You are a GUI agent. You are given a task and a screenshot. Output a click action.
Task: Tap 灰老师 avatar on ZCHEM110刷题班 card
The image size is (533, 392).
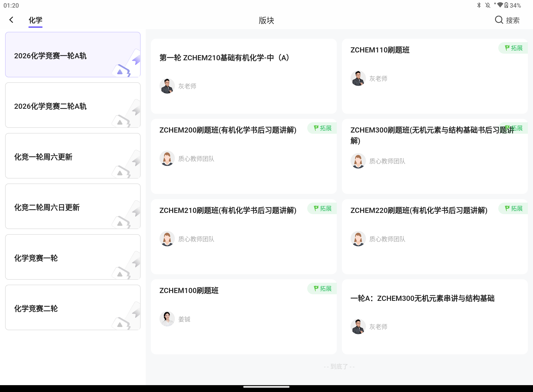358,78
